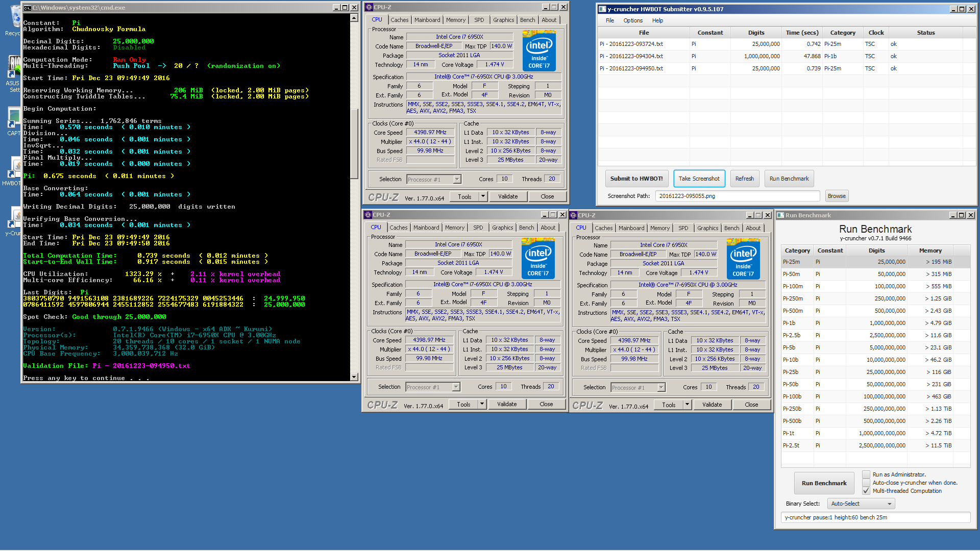The width and height of the screenshot is (980, 551).
Task: Click the Intel logo in bottom-right CPU-Z
Action: click(x=743, y=259)
